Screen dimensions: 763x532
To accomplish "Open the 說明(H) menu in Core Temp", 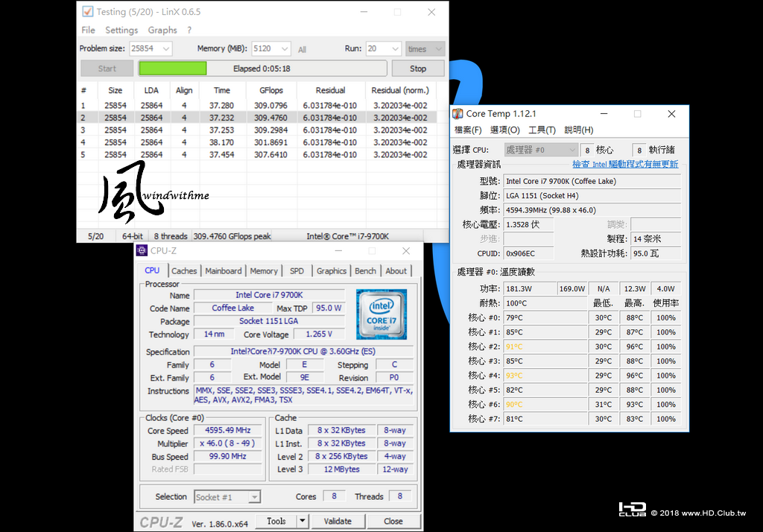I will click(578, 130).
